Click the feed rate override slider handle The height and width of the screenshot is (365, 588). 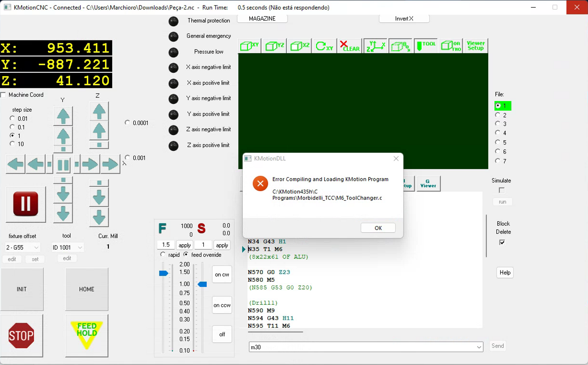pyautogui.click(x=163, y=273)
